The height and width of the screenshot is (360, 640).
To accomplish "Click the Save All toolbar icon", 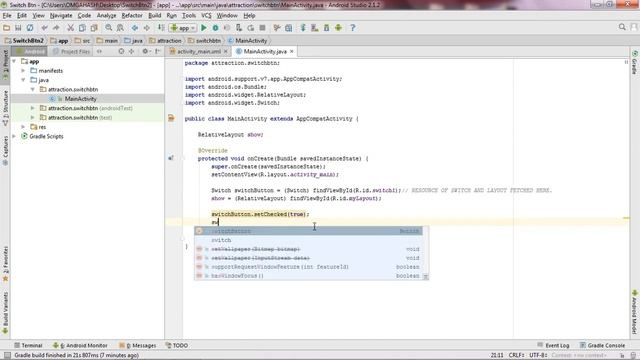I will (x=18, y=28).
